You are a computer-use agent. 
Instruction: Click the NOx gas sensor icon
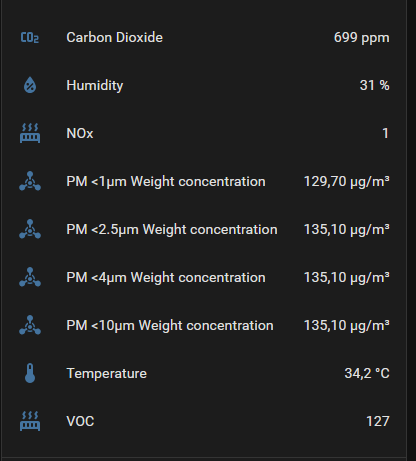pyautogui.click(x=30, y=133)
